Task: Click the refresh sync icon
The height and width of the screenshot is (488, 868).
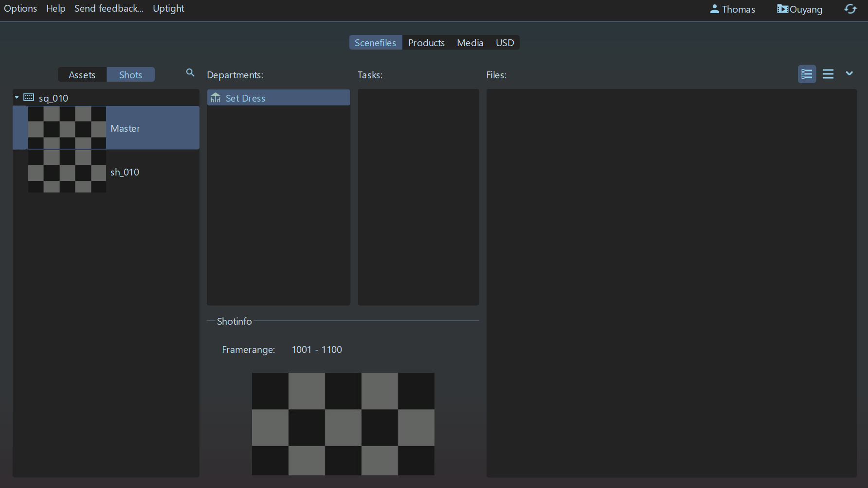Action: point(850,9)
